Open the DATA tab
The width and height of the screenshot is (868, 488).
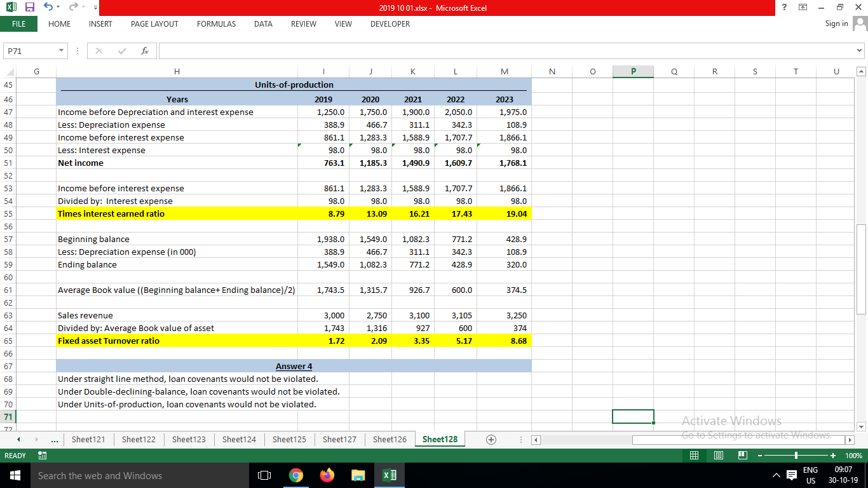tap(263, 24)
